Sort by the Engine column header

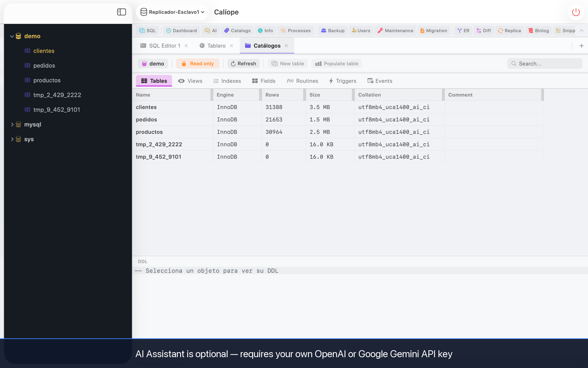click(x=236, y=95)
